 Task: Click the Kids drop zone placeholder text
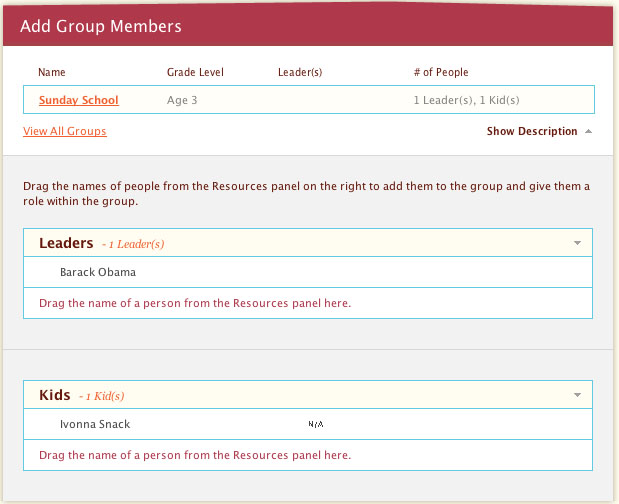195,455
